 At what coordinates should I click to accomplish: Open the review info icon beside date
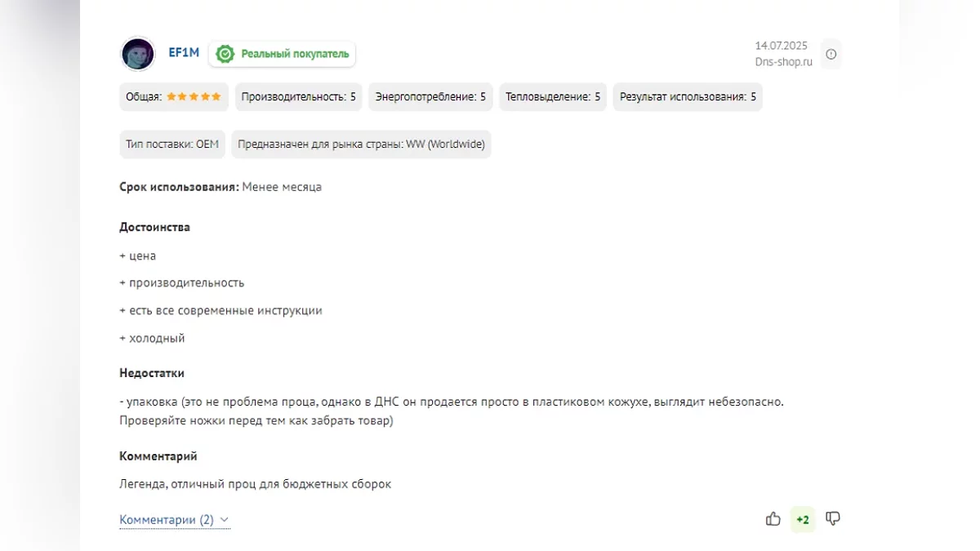coord(831,54)
